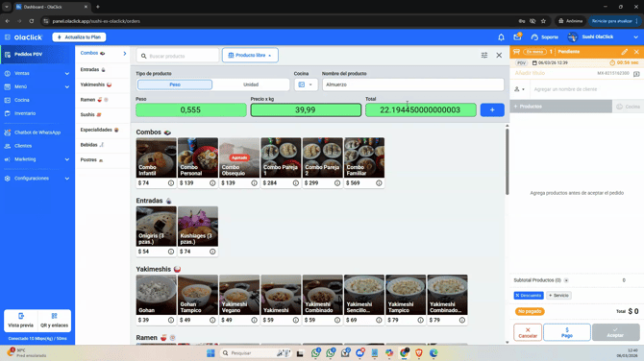Add the free product with plus button
Screen dimensions: 644x361
pos(492,110)
